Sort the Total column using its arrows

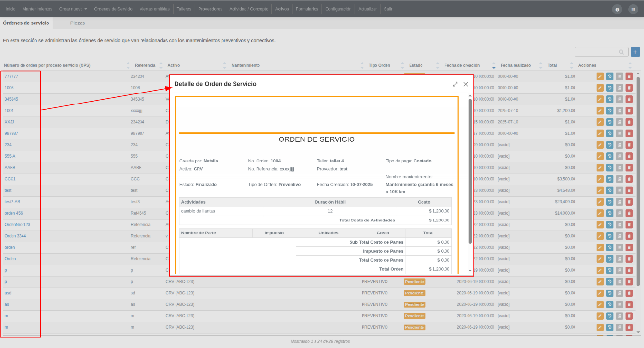tap(572, 65)
